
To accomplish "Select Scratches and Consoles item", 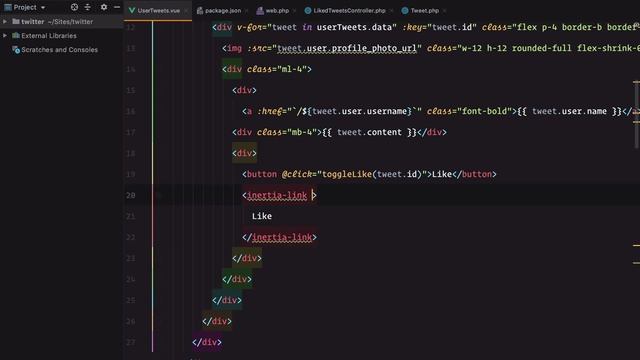I will click(59, 50).
